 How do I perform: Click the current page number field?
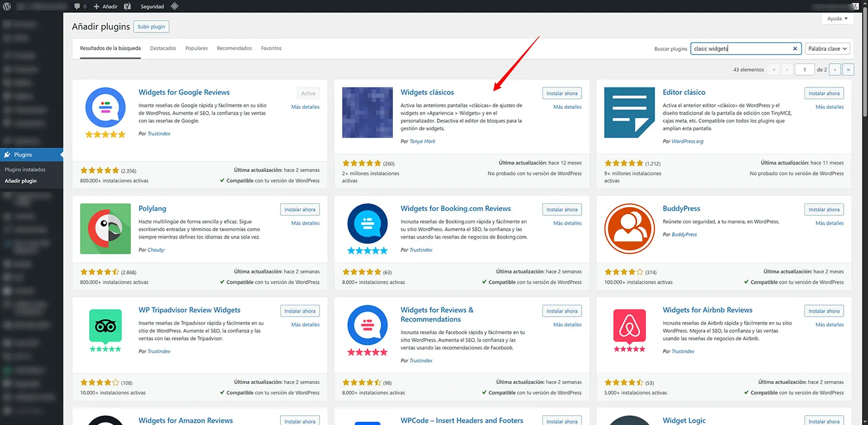pyautogui.click(x=804, y=69)
